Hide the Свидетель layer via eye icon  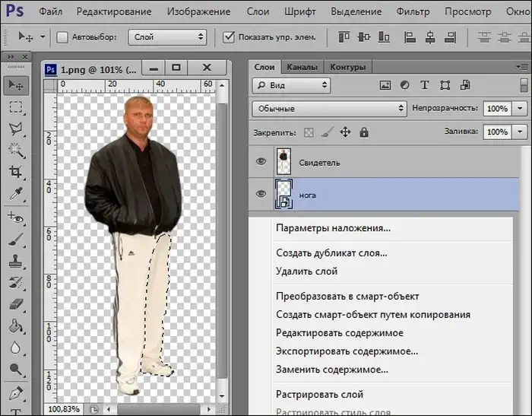pyautogui.click(x=261, y=162)
